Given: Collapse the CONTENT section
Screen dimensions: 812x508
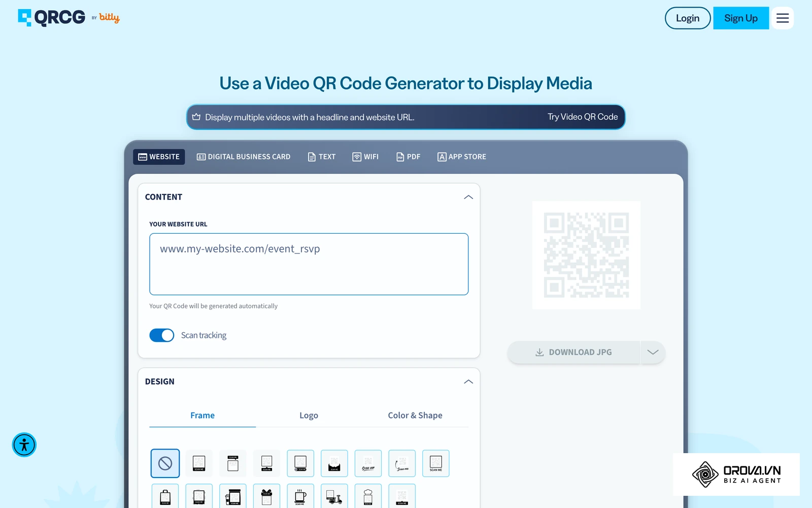Looking at the screenshot, I should pos(468,197).
